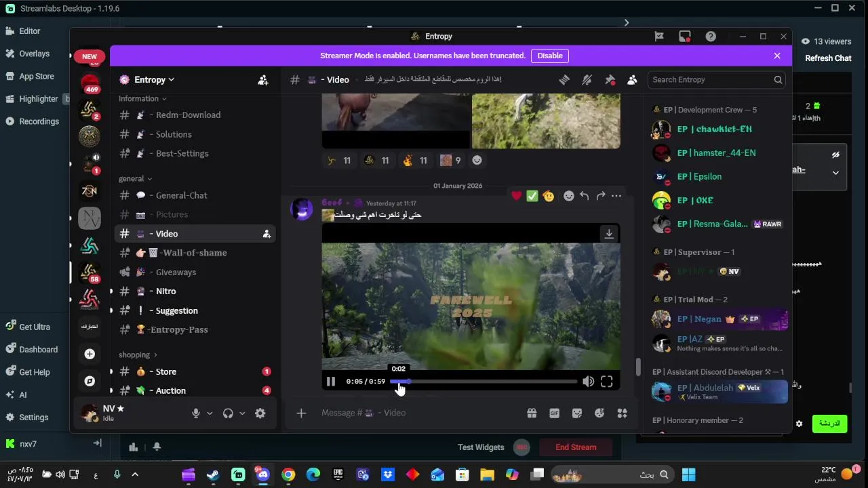Open Notification Settings muted bell in channel header
The image size is (868, 488).
tap(587, 80)
